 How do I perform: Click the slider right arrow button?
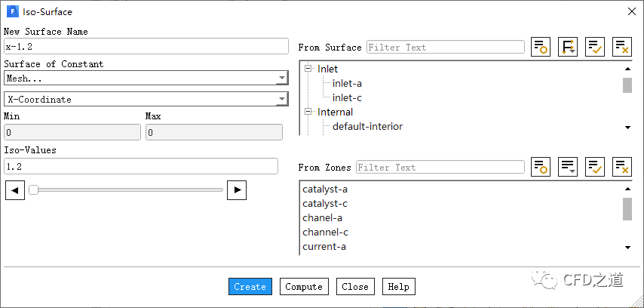(x=237, y=190)
